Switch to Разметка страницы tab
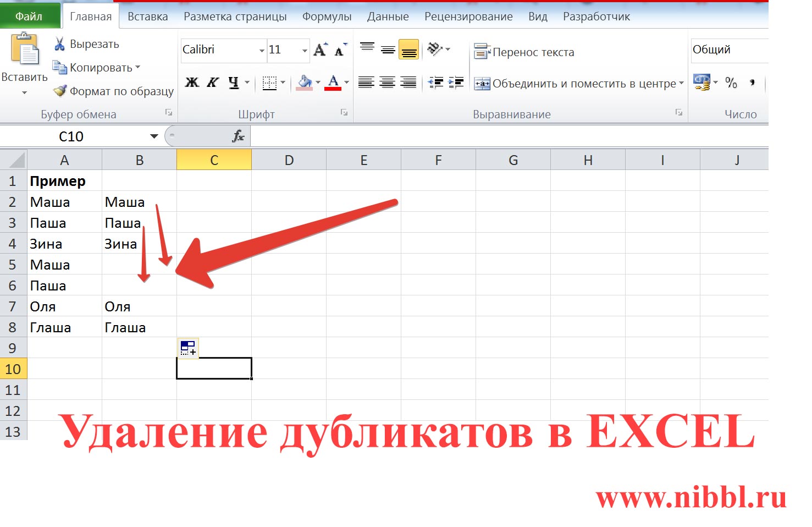The height and width of the screenshot is (527, 812). [235, 17]
